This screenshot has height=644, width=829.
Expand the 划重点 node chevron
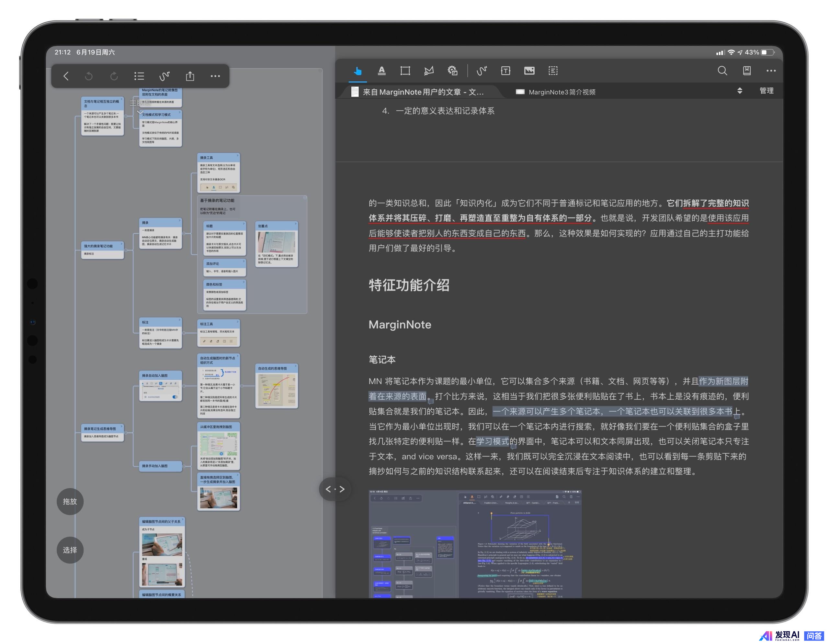tap(296, 223)
